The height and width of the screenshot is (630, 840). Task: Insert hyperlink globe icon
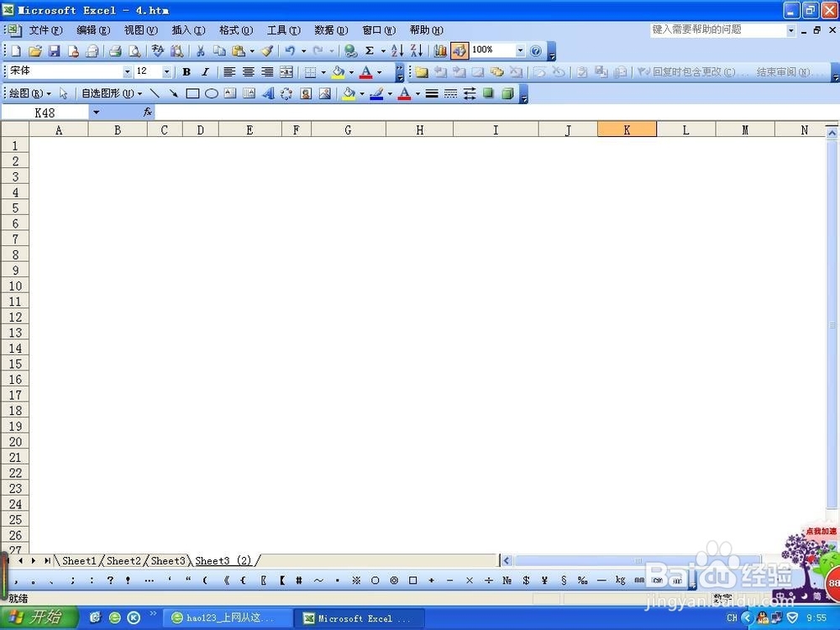coord(351,51)
